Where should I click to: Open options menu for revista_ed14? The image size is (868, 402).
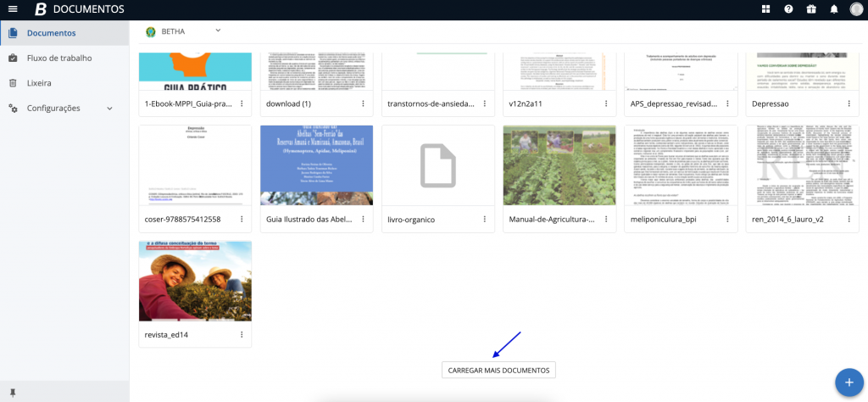(242, 335)
